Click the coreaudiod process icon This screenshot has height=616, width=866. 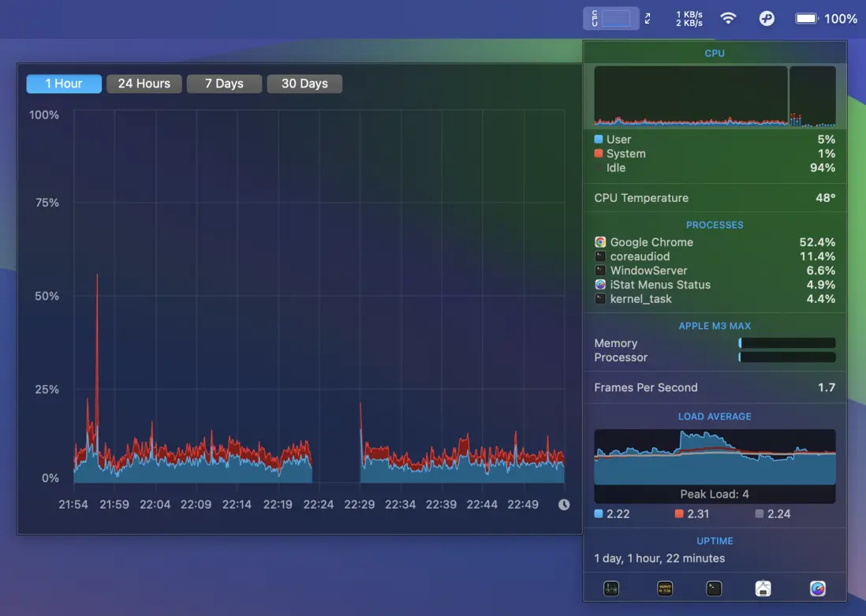pyautogui.click(x=600, y=256)
